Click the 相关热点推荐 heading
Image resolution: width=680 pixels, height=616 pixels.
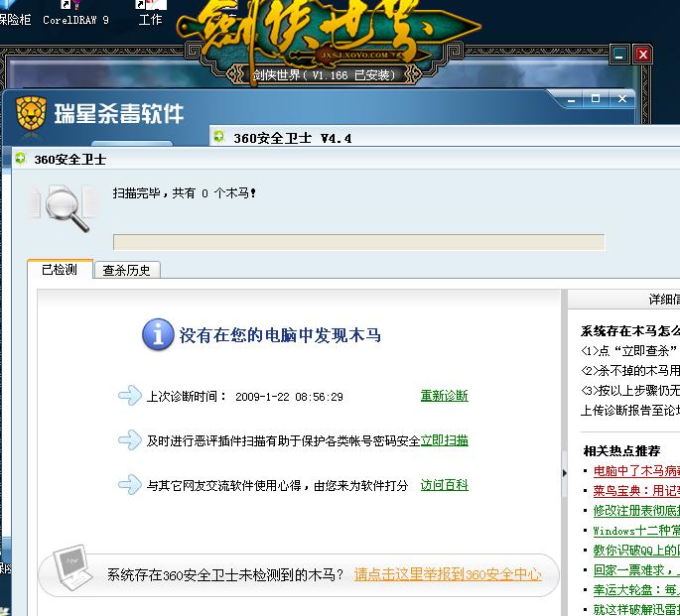pyautogui.click(x=621, y=451)
